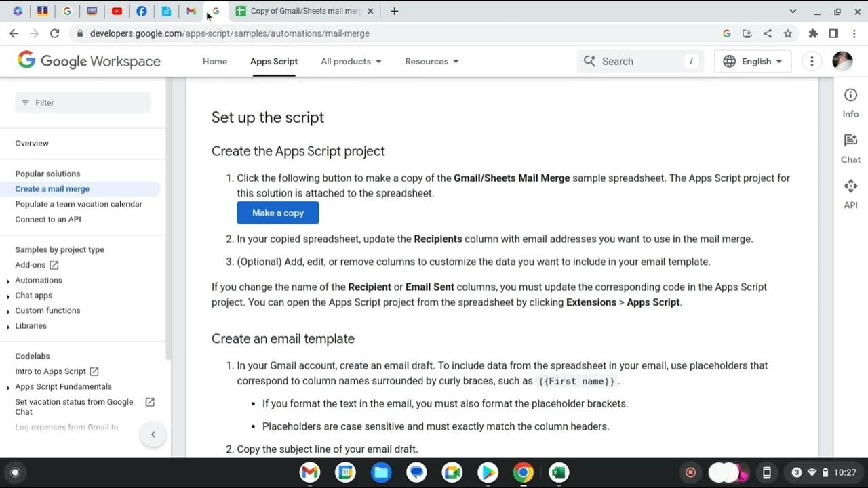The image size is (868, 488).
Task: Open the Resources menu
Action: [x=432, y=61]
